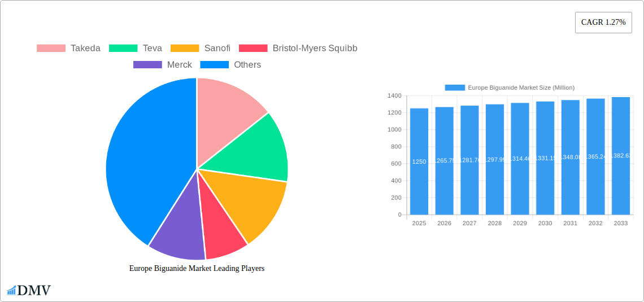
Task: Click Europe Biguanide Market Leading Players title
Action: pos(197,268)
